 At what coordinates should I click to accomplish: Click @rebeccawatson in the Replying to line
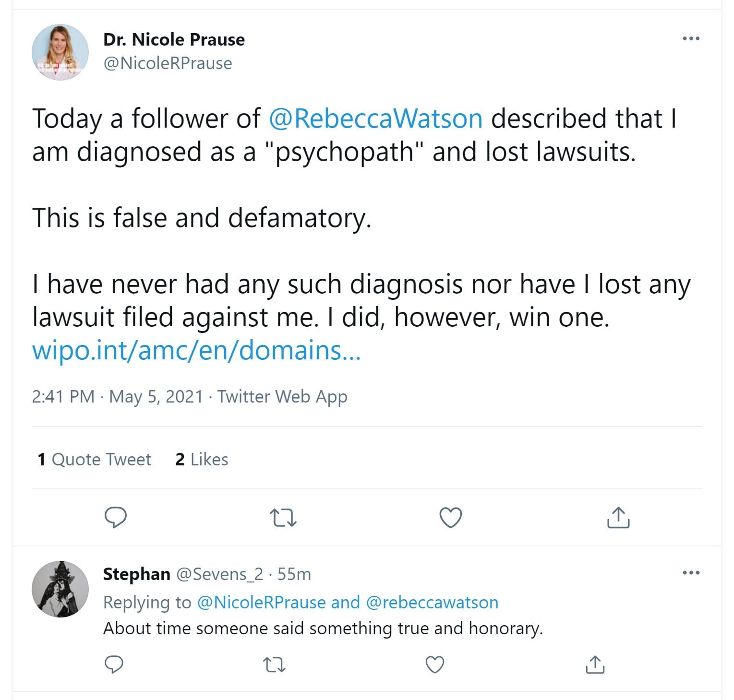point(432,602)
